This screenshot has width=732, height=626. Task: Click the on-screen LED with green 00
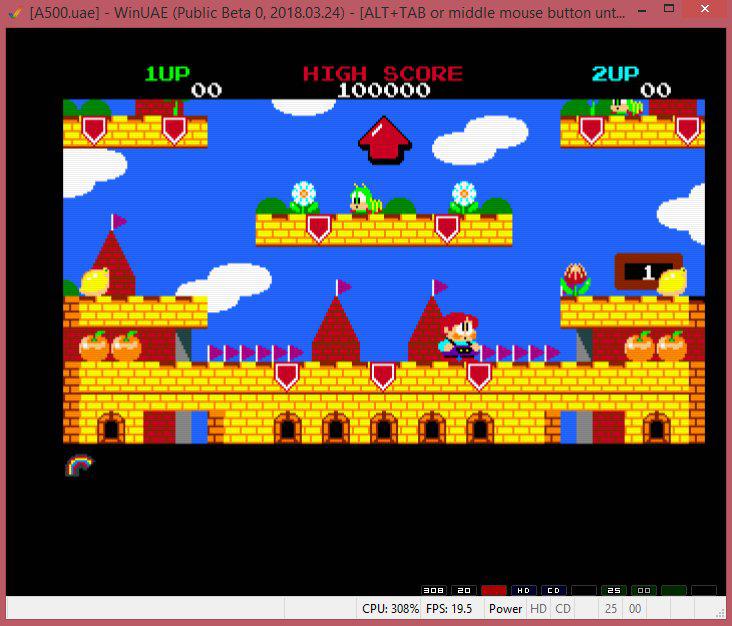pos(644,591)
